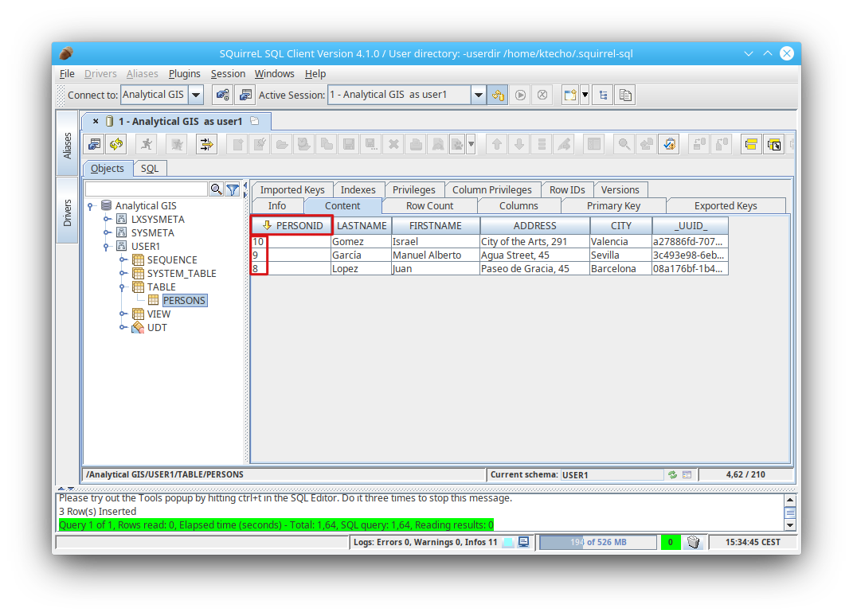Click the new session window icon in top toolbar

pyautogui.click(x=570, y=96)
